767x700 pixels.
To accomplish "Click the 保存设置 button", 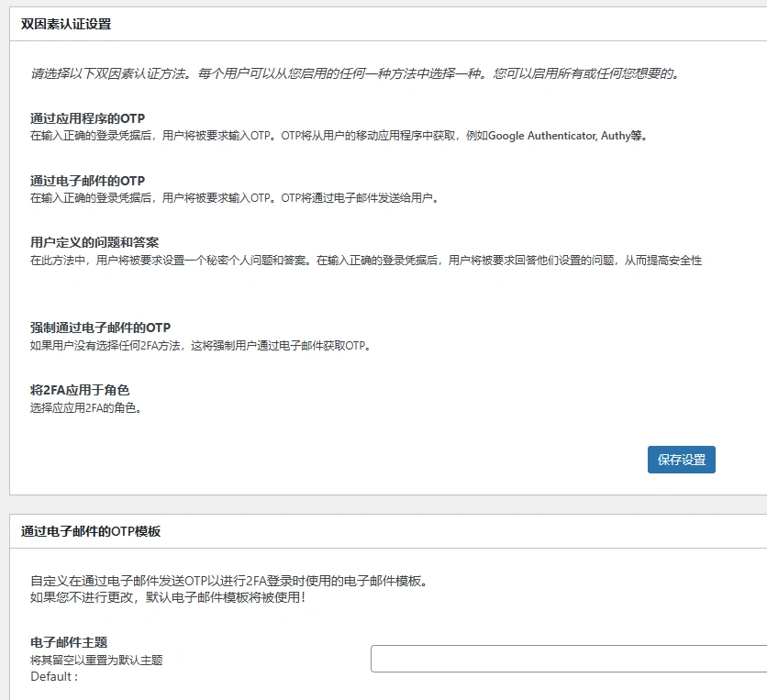I will click(x=683, y=460).
